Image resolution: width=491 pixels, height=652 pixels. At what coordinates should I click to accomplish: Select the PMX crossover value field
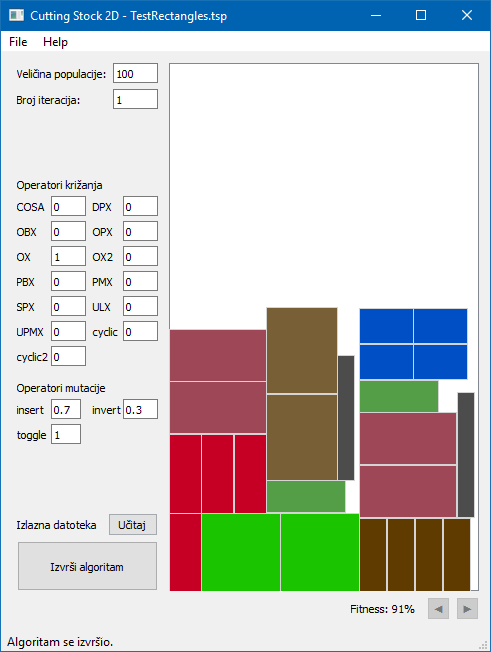(141, 281)
